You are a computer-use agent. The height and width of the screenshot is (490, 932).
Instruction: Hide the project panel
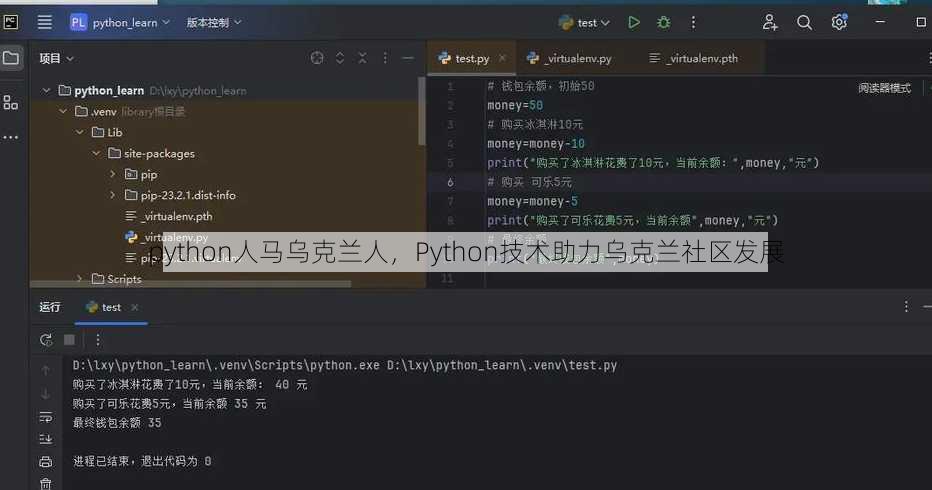point(408,58)
